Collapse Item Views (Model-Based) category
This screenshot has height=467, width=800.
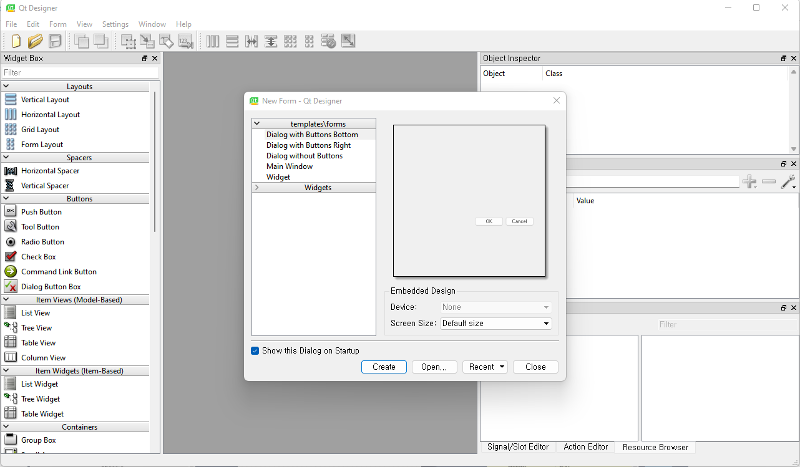click(x=6, y=300)
